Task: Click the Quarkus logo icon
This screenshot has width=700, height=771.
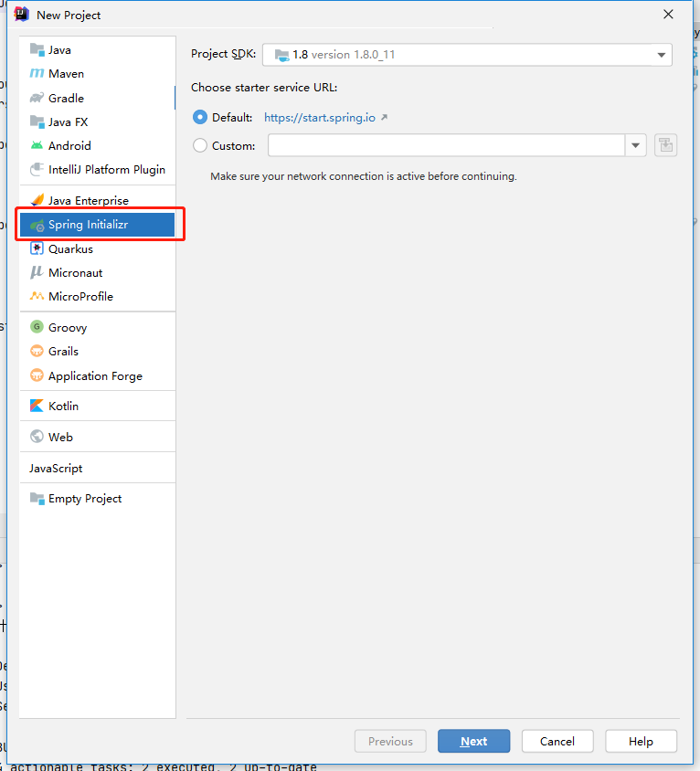Action: pyautogui.click(x=37, y=248)
